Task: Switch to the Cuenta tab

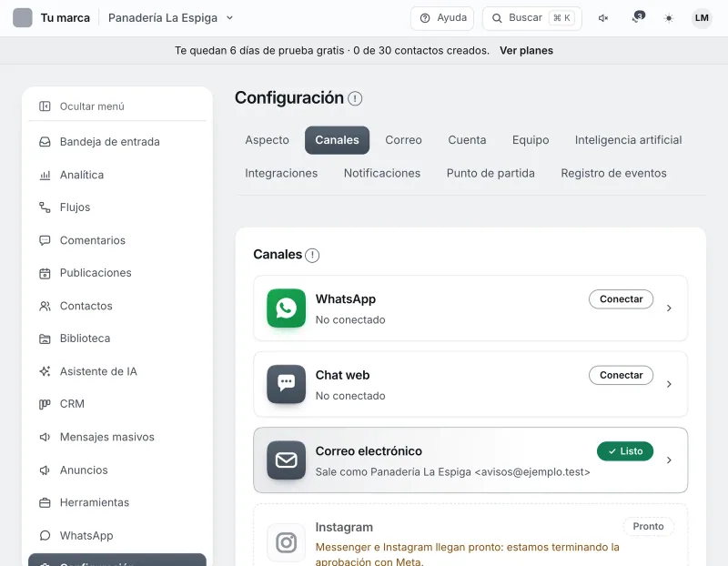Action: (467, 140)
